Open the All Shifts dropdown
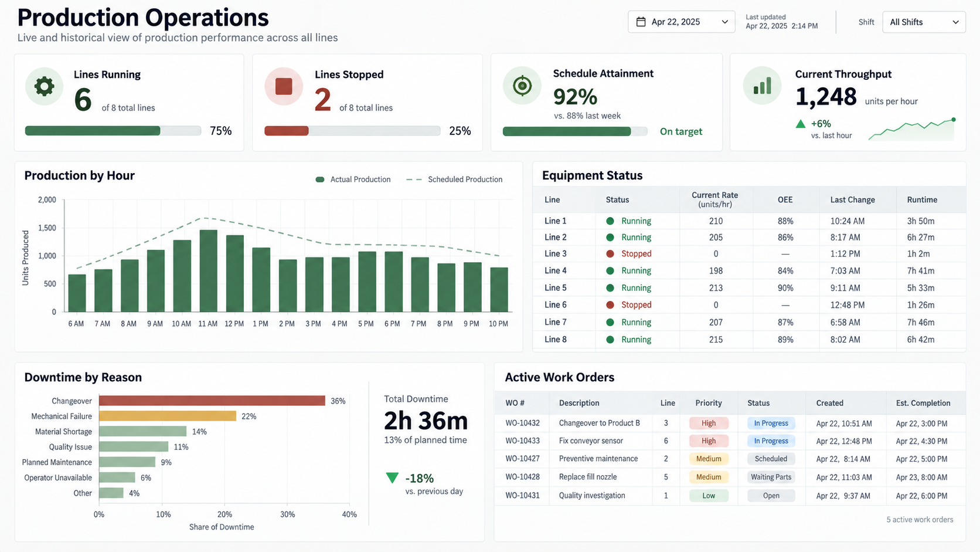 tap(924, 22)
